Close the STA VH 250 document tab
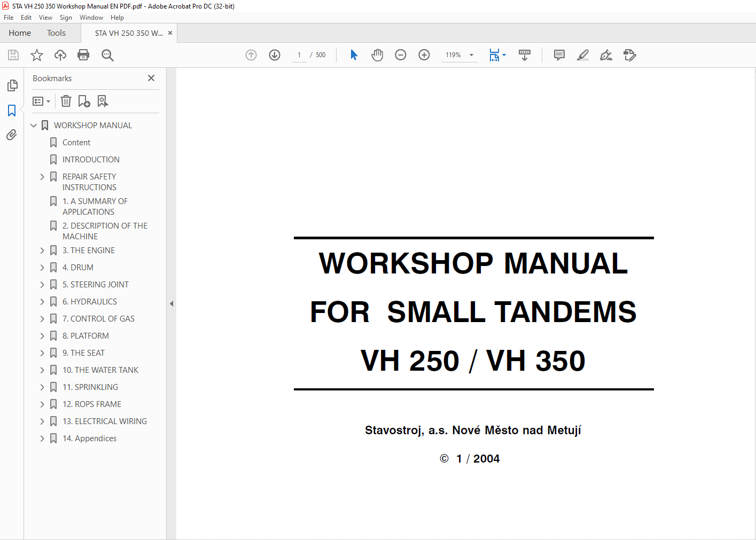Screen dimensions: 756x540 coord(170,33)
